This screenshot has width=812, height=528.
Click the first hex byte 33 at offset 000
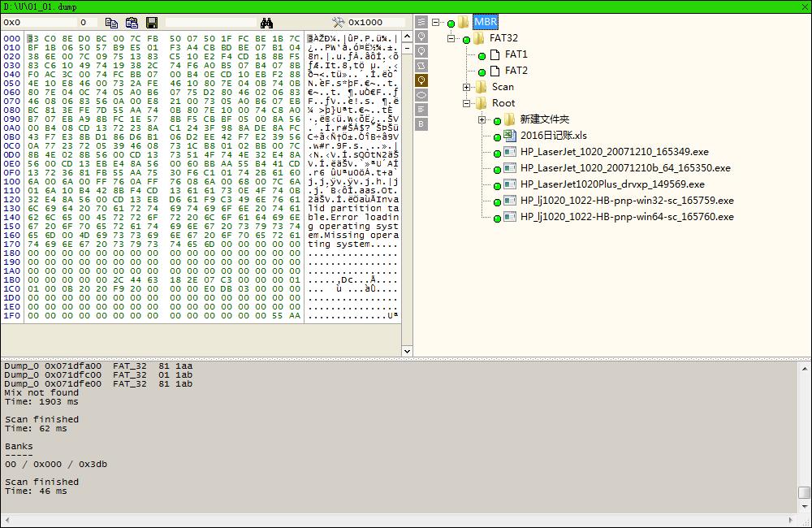32,38
